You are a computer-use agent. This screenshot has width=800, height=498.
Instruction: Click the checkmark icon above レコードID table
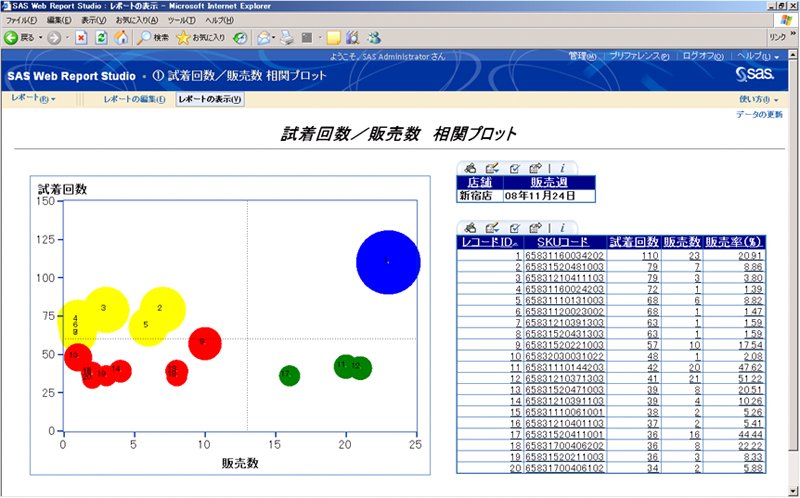[x=514, y=228]
